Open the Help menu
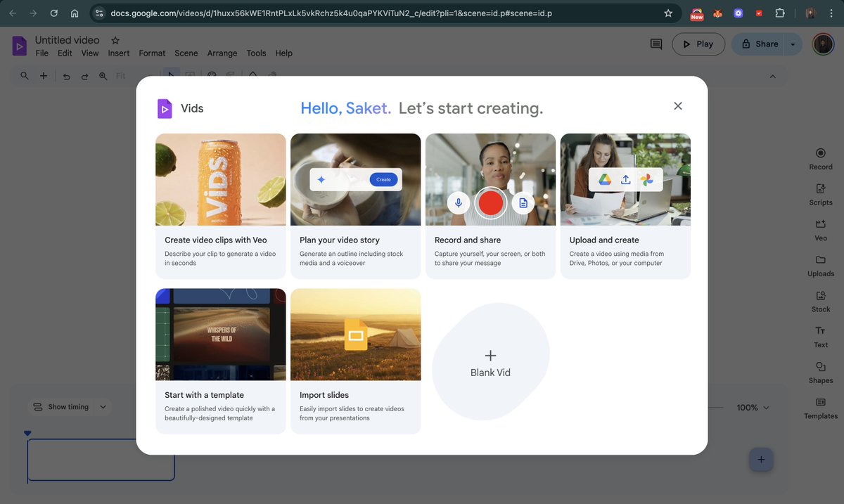This screenshot has width=844, height=504. [284, 53]
